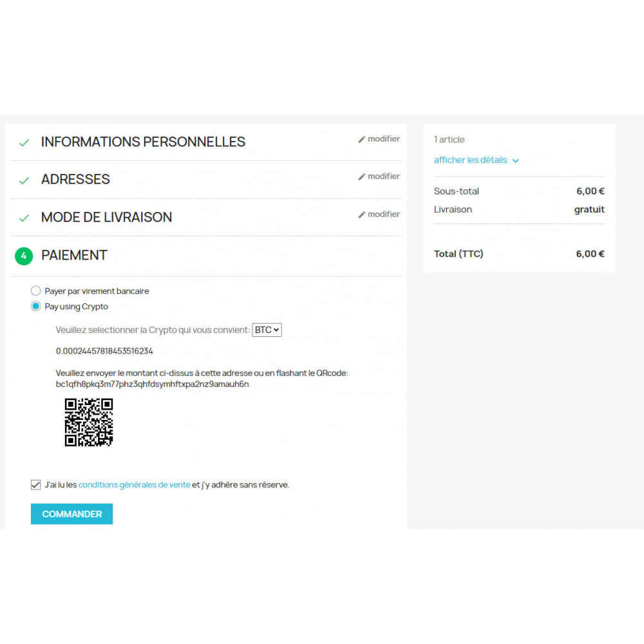Open the Mode de Livraison step heading
The image size is (644, 644).
pyautogui.click(x=106, y=217)
